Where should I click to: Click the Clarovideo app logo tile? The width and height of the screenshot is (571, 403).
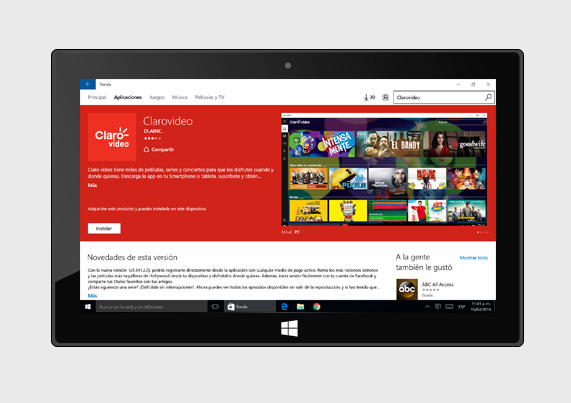coord(112,137)
